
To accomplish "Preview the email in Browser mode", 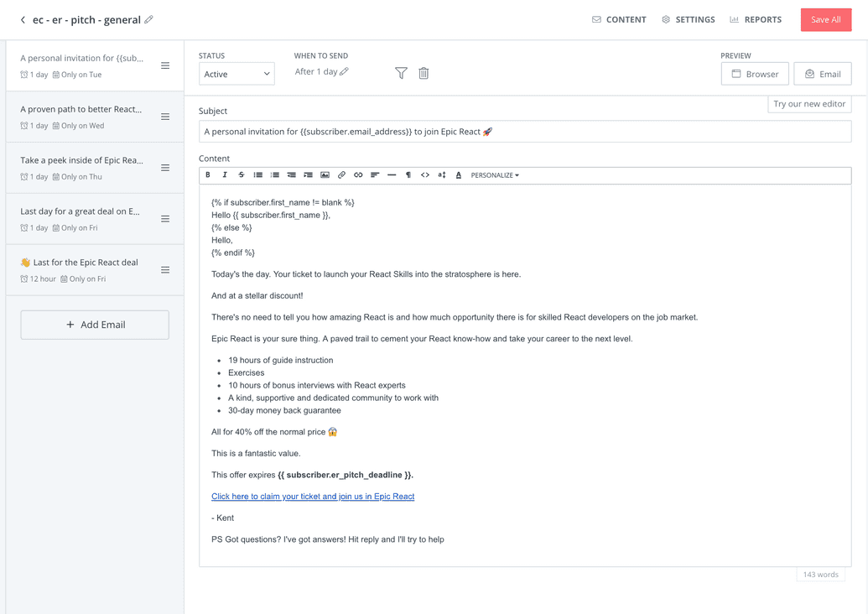I will click(754, 74).
